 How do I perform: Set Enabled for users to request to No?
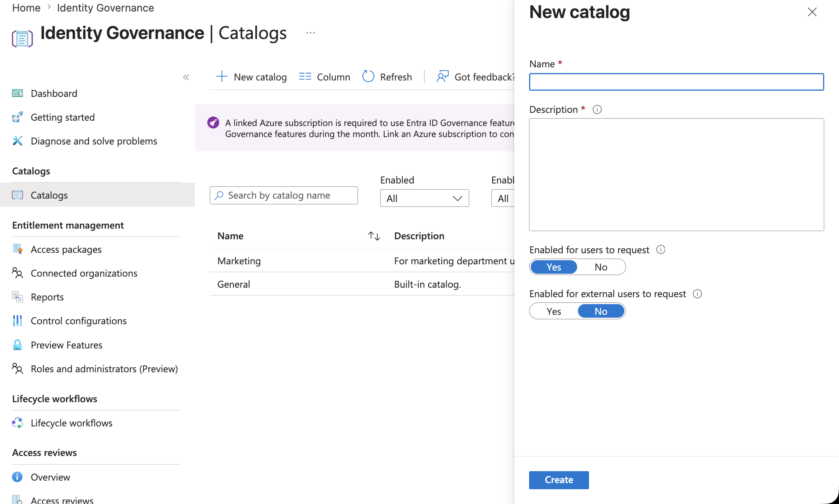[601, 267]
